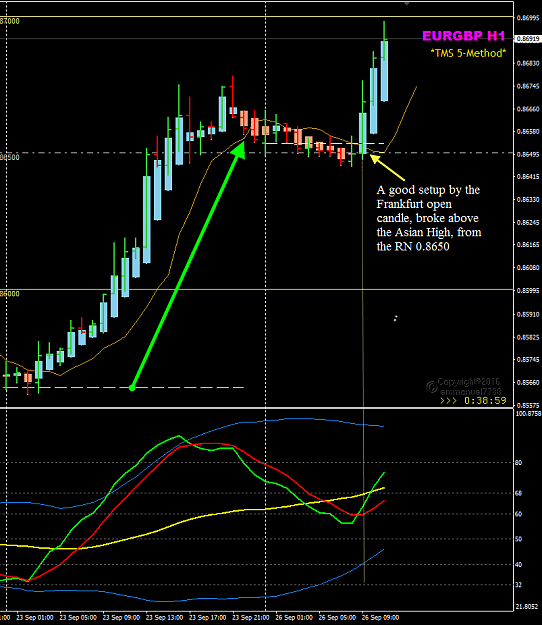Select the *TMS 5-Method* label
542x625 pixels.
click(x=468, y=53)
